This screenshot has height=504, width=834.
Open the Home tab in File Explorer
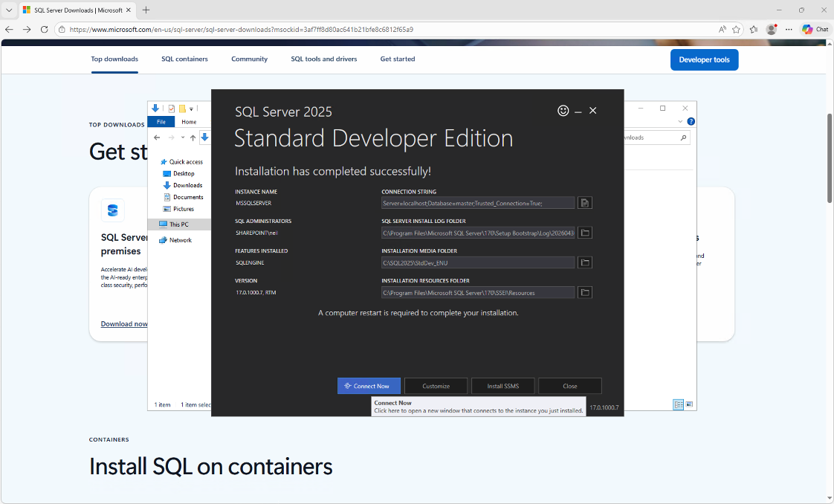click(189, 122)
